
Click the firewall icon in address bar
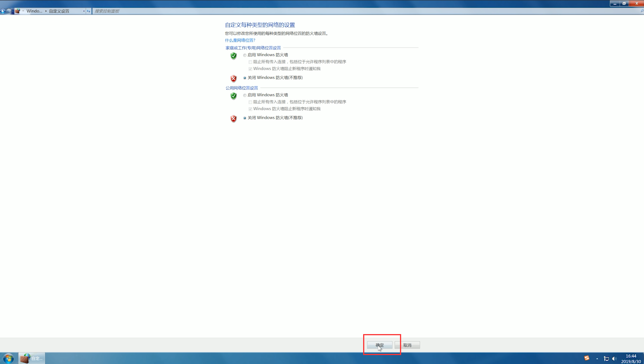(17, 11)
